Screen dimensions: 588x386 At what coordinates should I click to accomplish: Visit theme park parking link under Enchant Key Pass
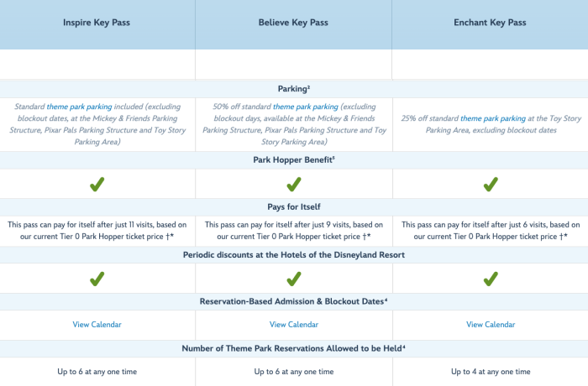tap(488, 119)
